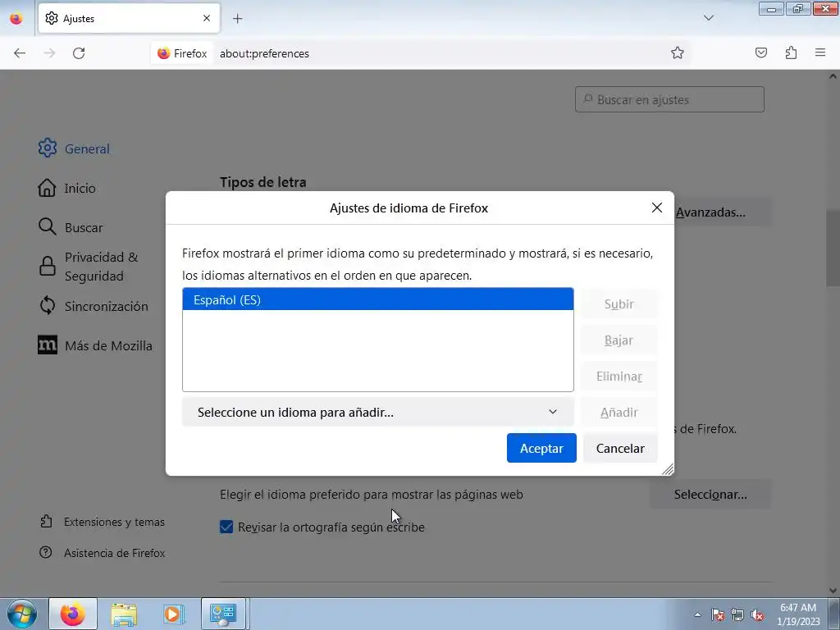Confirm with the Aceptar button

point(541,448)
